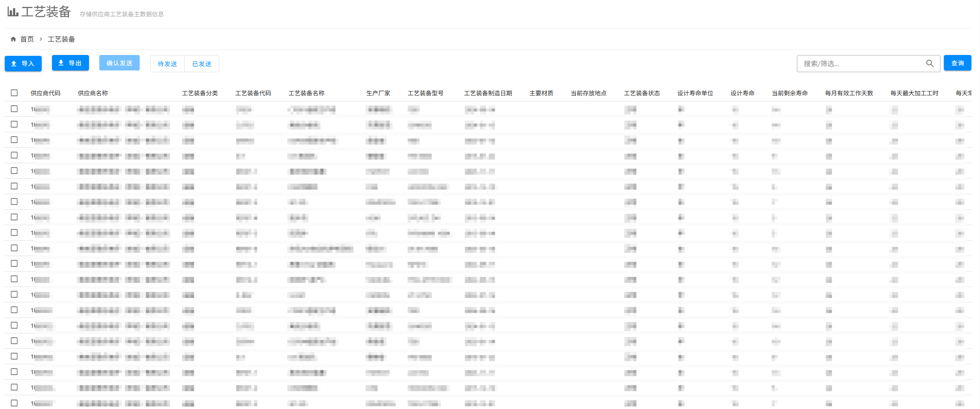Select the fifth table row checkbox
The height and width of the screenshot is (409, 980).
(x=14, y=171)
